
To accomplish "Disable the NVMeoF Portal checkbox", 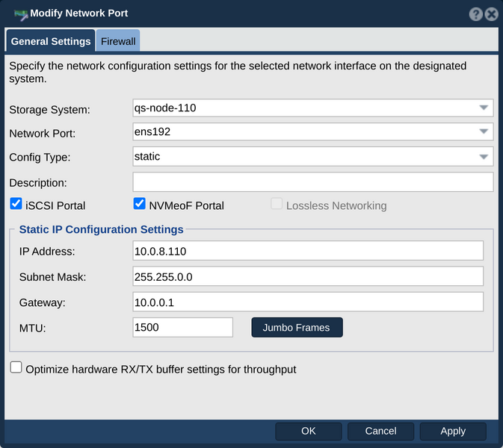I will point(139,204).
